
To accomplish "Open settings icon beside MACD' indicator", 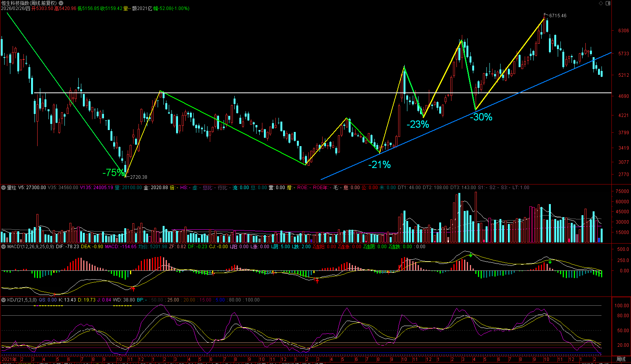I will (x=3, y=247).
